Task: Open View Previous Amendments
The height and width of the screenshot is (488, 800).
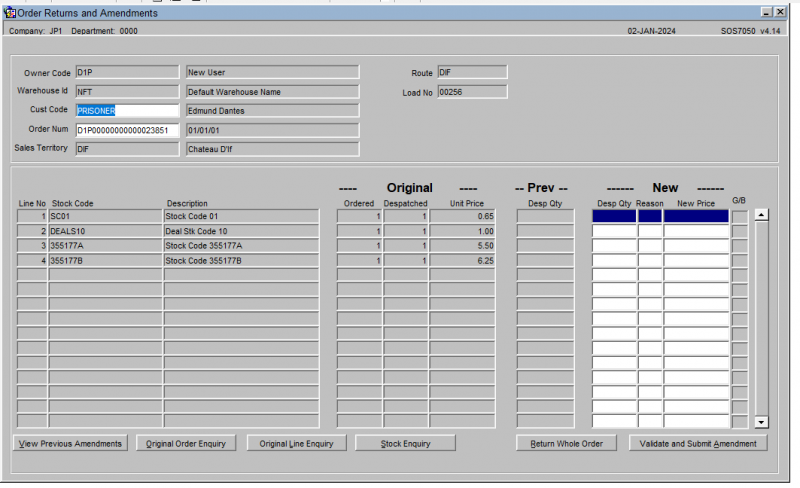Action: coord(70,444)
